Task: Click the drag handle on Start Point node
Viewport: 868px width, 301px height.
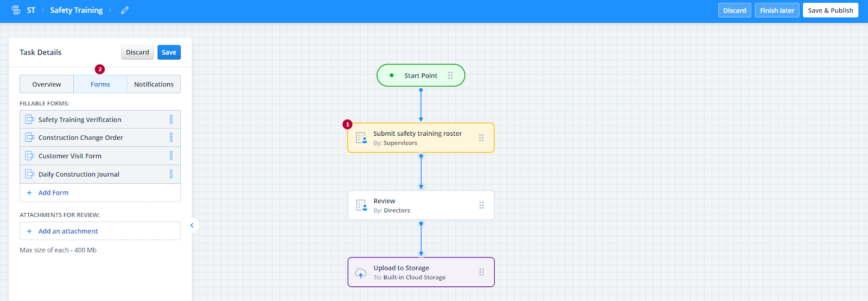Action: pos(450,76)
